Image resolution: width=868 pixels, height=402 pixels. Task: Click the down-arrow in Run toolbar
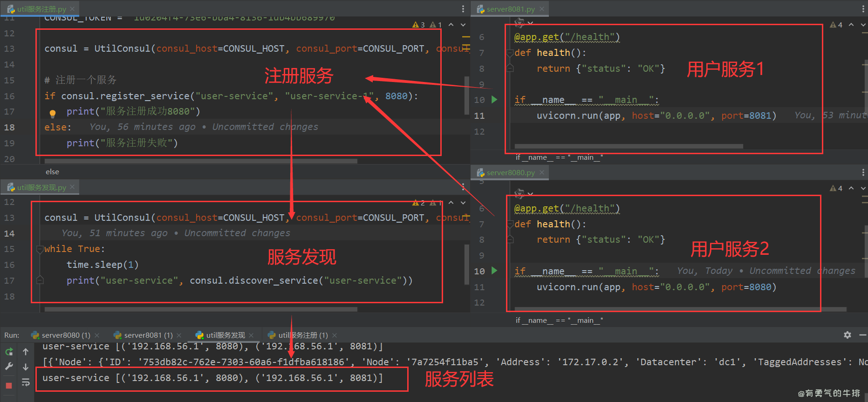click(26, 367)
